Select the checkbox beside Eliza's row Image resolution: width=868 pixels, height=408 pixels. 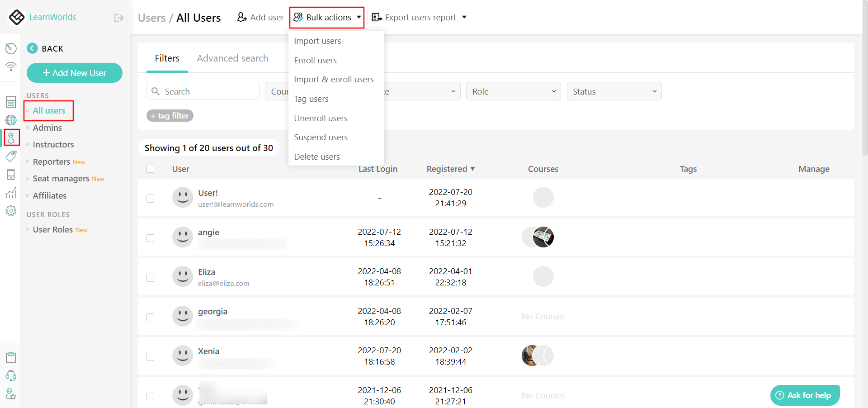151,278
